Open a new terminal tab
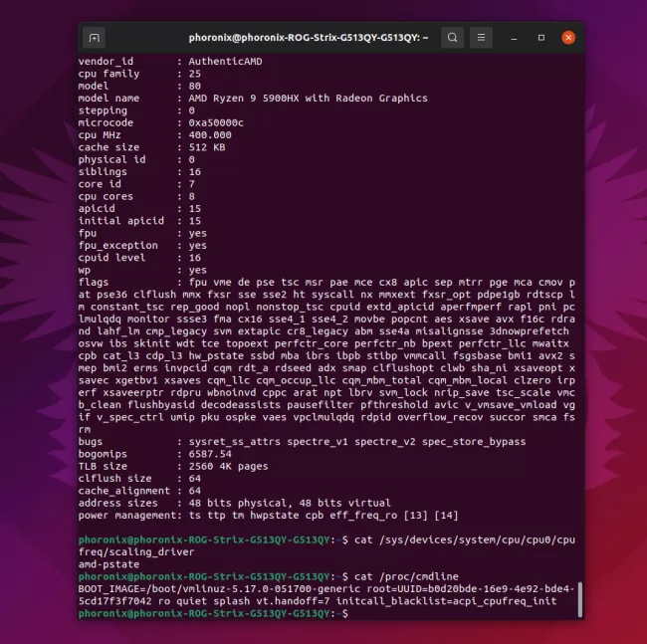This screenshot has width=647, height=644. [95, 38]
